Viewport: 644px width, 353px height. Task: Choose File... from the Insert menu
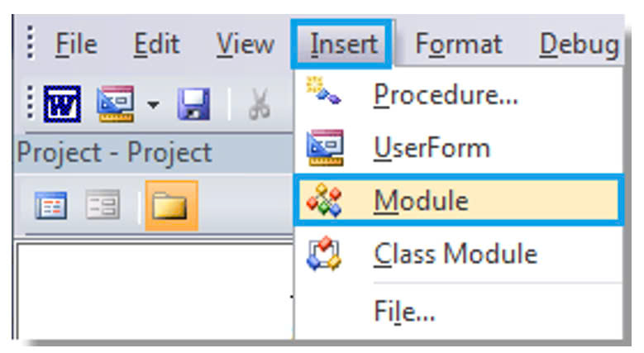coord(403,313)
